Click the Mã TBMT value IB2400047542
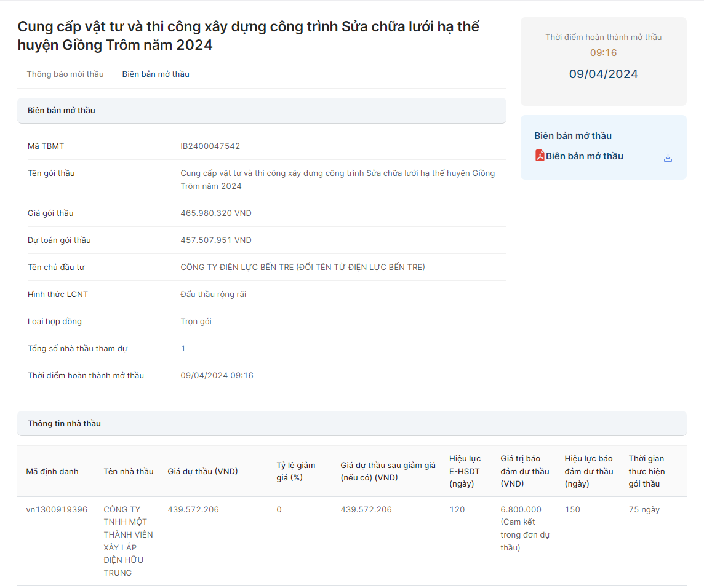Viewport: 704px width, 588px height. pos(210,146)
